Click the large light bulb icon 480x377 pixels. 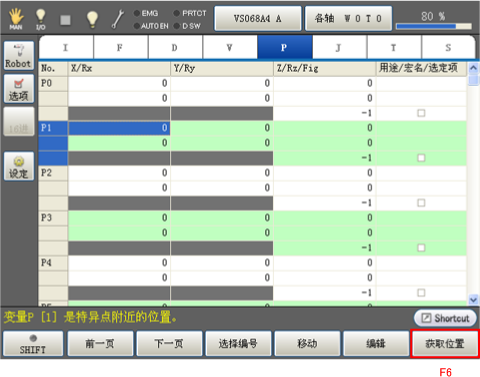click(92, 19)
